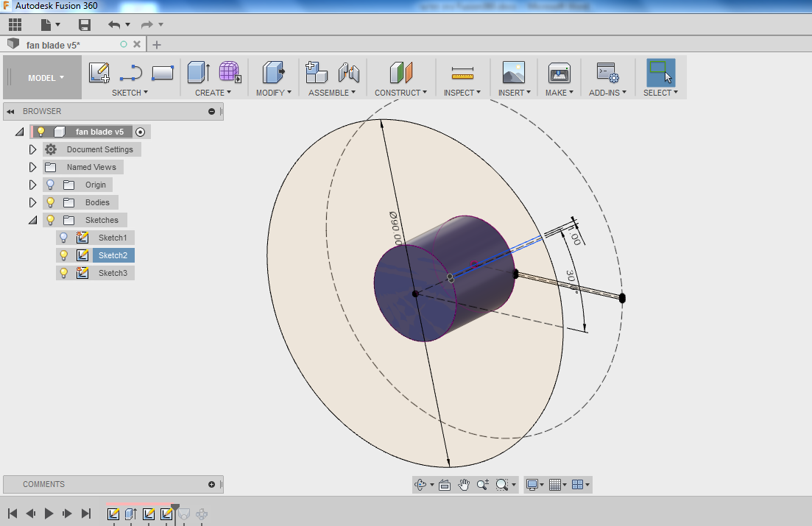Click the Redo arrow icon
This screenshot has height=526, width=812.
pos(147,24)
